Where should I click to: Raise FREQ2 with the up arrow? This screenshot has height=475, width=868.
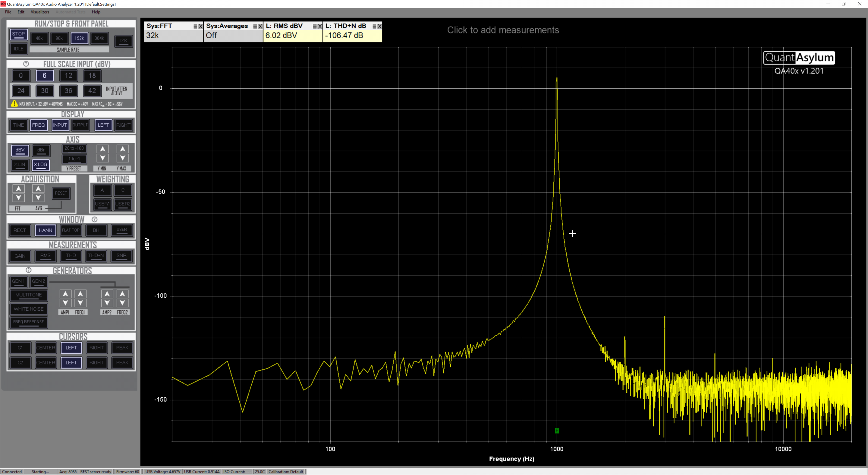(122, 294)
